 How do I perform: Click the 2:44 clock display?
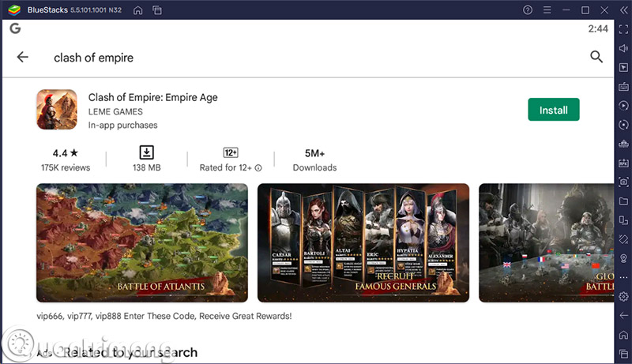598,28
